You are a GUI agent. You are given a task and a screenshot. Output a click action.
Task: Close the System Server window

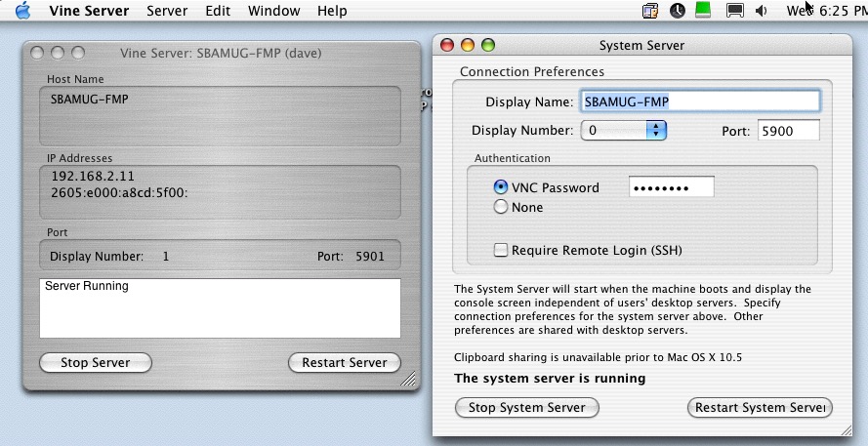coord(447,45)
